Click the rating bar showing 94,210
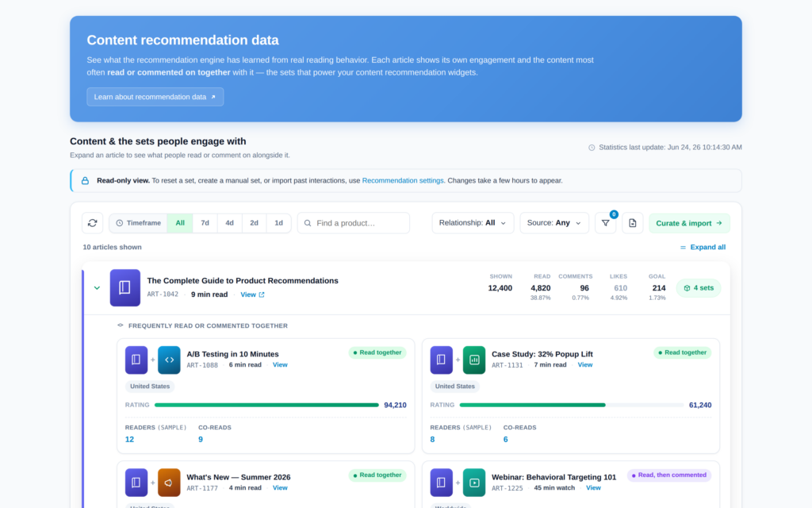Screen dimensions: 812x508 point(266,406)
